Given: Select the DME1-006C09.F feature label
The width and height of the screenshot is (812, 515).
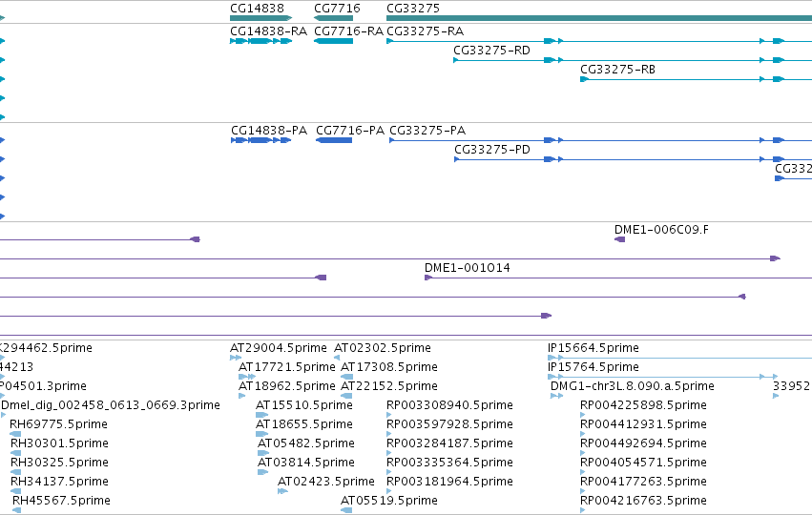Looking at the screenshot, I should click(x=661, y=230).
